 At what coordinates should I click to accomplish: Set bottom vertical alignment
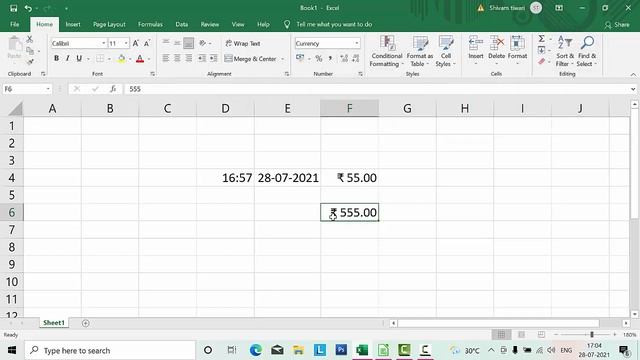point(189,43)
